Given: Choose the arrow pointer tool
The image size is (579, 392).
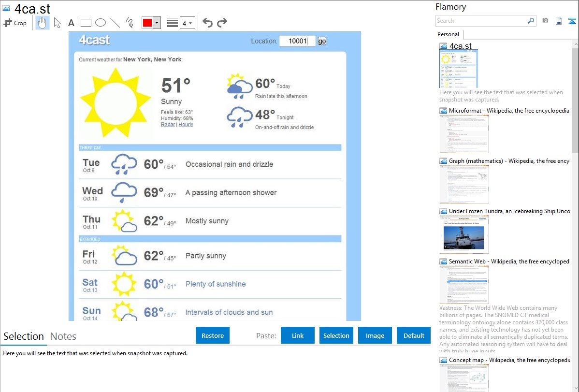Looking at the screenshot, I should point(57,23).
